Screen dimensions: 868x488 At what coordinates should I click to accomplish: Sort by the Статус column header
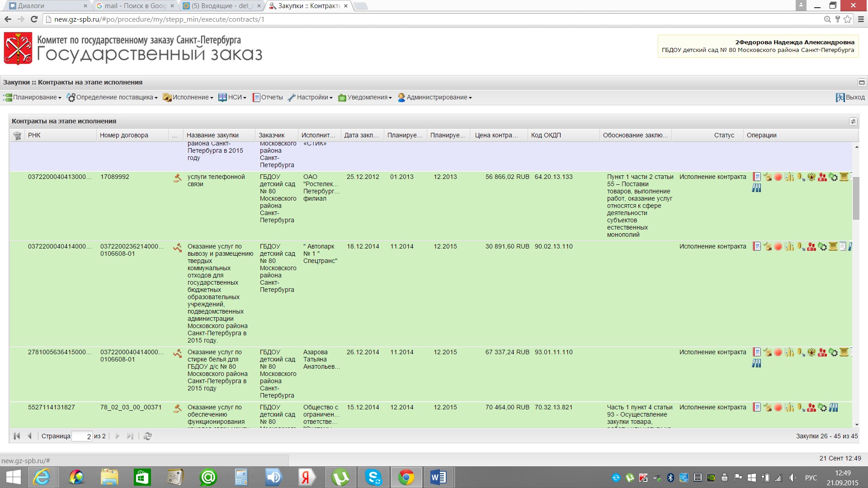[x=723, y=136]
